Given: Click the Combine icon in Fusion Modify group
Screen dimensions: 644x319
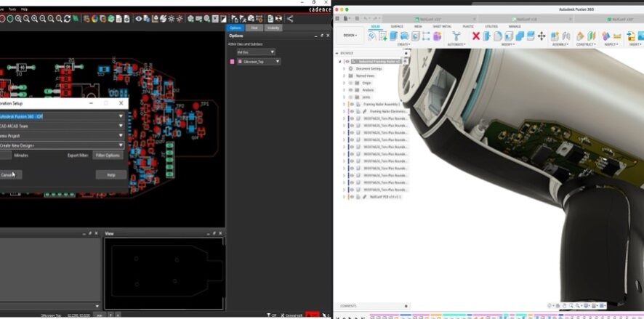Looking at the screenshot, I should click(x=520, y=36).
